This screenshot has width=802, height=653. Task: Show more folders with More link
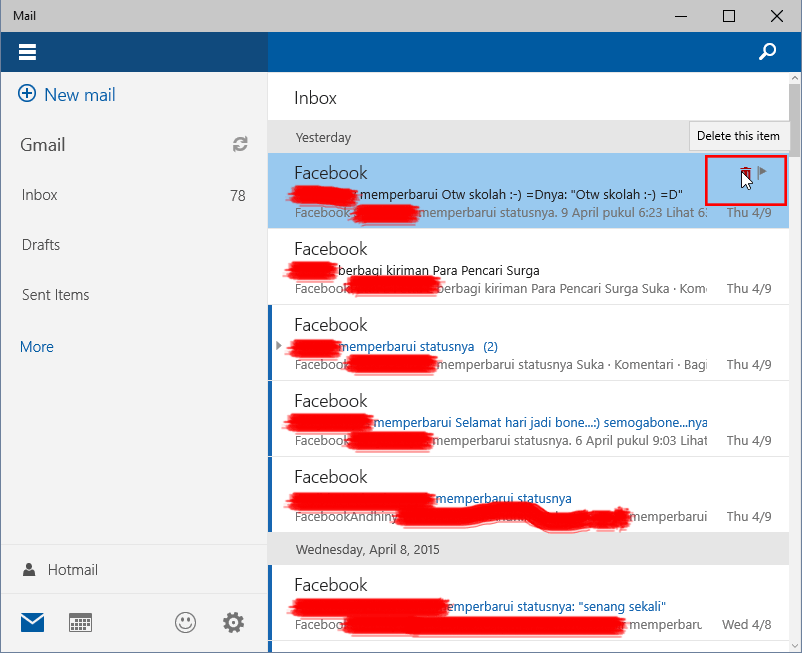[x=37, y=347]
